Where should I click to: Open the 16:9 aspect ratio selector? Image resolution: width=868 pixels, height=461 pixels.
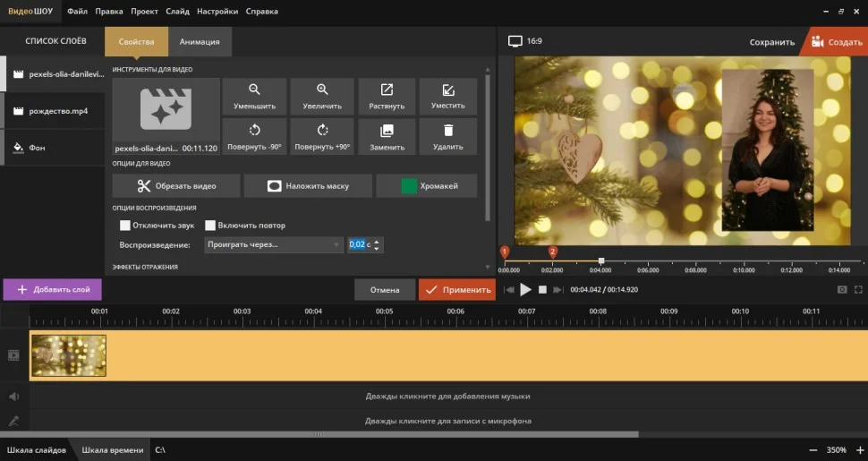pos(525,41)
